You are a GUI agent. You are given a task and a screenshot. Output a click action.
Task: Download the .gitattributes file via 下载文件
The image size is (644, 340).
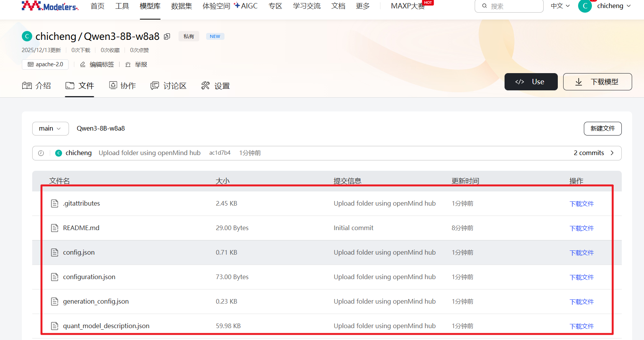tap(582, 204)
